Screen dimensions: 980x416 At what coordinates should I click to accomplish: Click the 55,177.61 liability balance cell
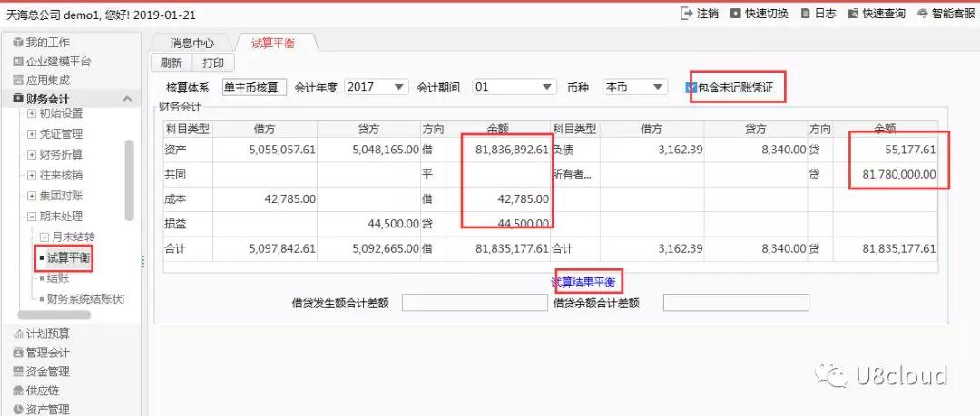(x=886, y=150)
